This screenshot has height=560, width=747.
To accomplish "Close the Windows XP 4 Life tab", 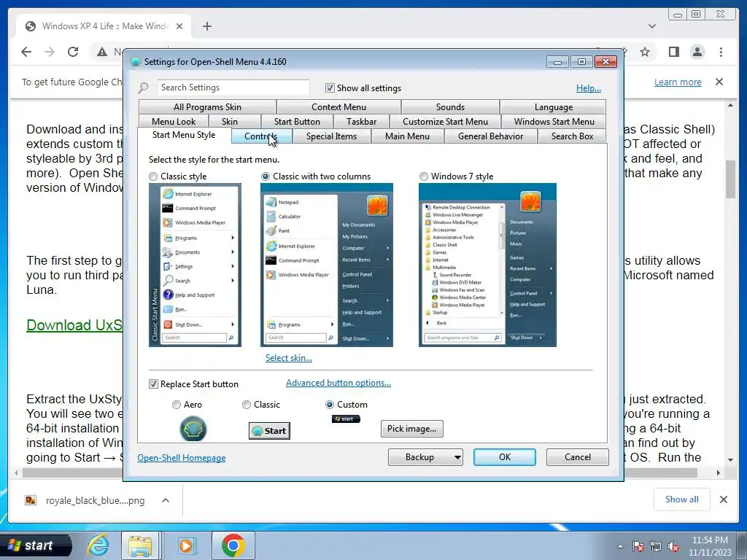I will 179,26.
